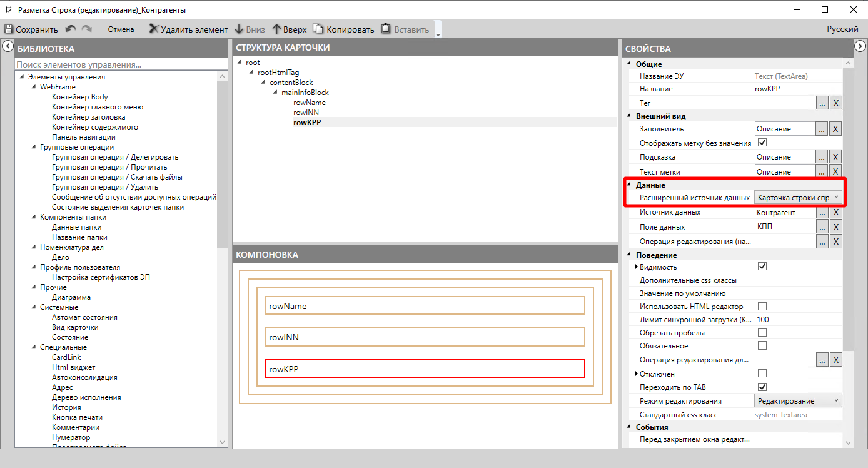Collapse the Элементы управления tree node
868x468 pixels.
click(x=23, y=77)
